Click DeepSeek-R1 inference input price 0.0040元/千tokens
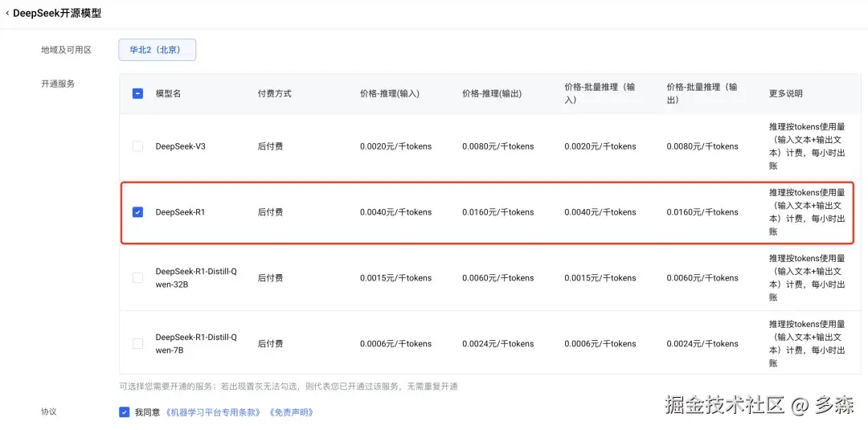Image resolution: width=868 pixels, height=430 pixels. [395, 212]
